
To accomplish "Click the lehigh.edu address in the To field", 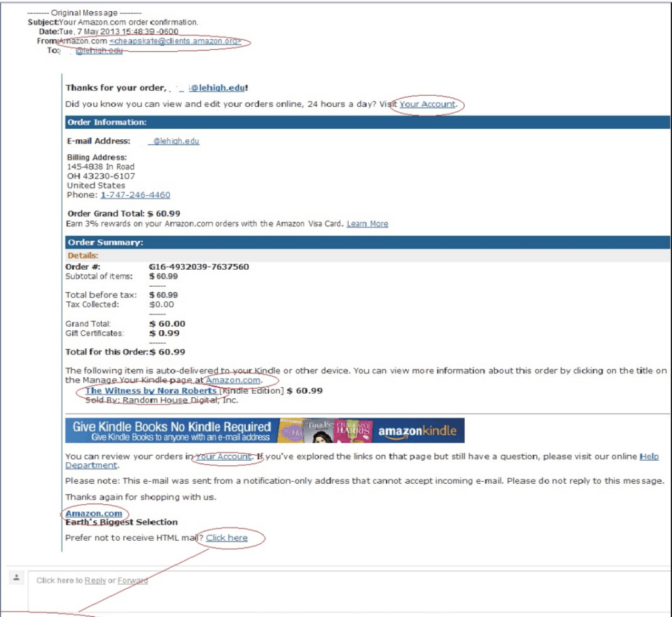I will click(x=98, y=51).
